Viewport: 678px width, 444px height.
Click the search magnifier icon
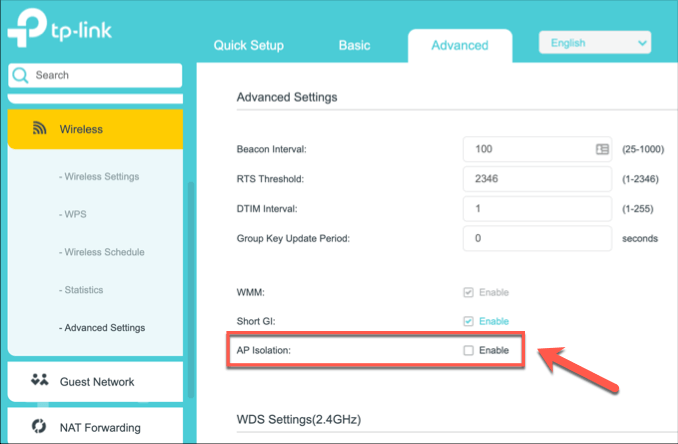(x=21, y=75)
